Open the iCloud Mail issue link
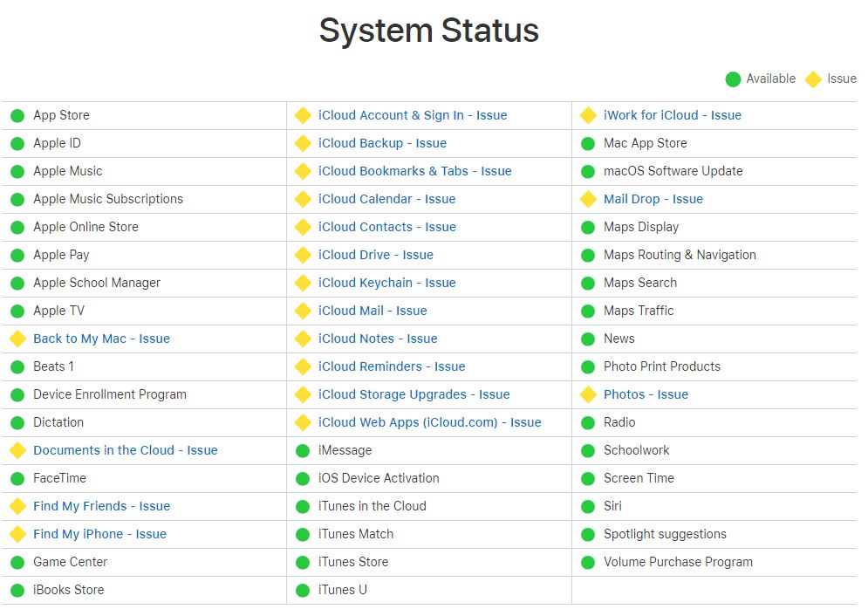868x616 pixels. coord(372,311)
